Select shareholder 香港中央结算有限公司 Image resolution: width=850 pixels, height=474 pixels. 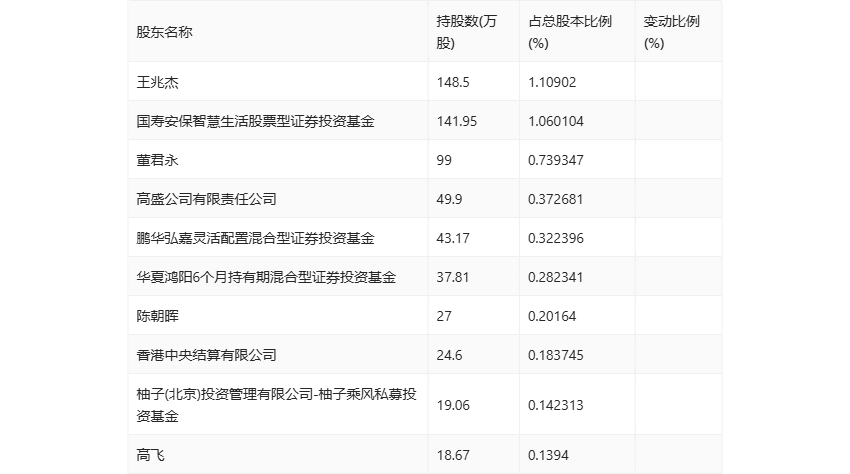tap(207, 356)
